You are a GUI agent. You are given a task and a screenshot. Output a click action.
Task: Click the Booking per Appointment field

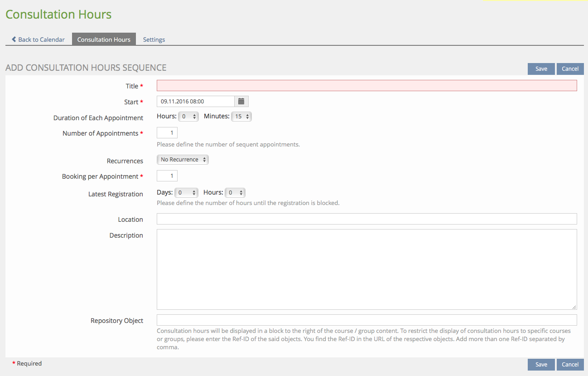pyautogui.click(x=167, y=176)
